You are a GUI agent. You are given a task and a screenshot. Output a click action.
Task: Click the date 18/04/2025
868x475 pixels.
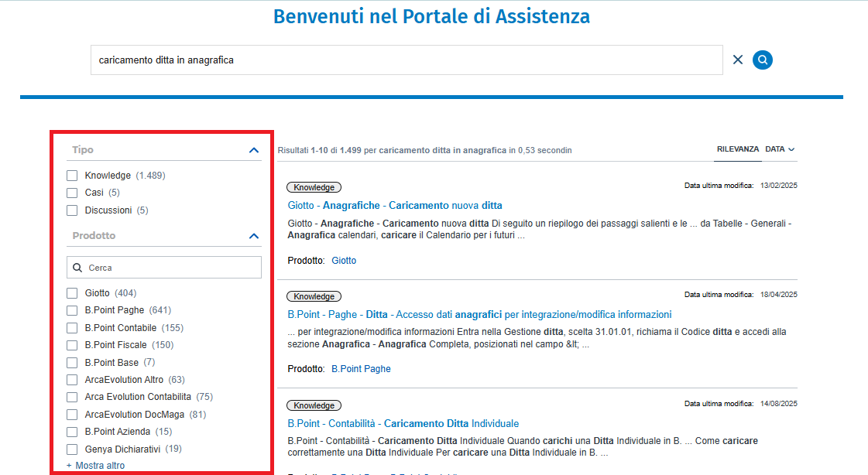778,295
